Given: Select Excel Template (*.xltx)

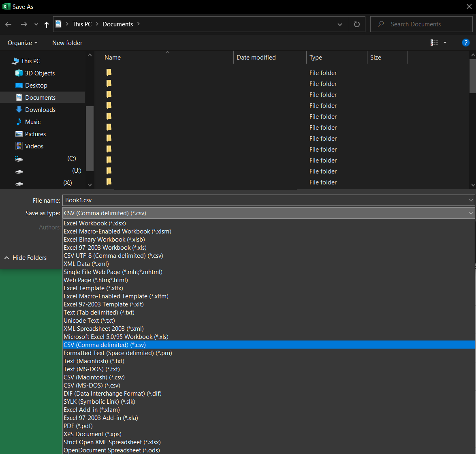Looking at the screenshot, I should pos(269,288).
